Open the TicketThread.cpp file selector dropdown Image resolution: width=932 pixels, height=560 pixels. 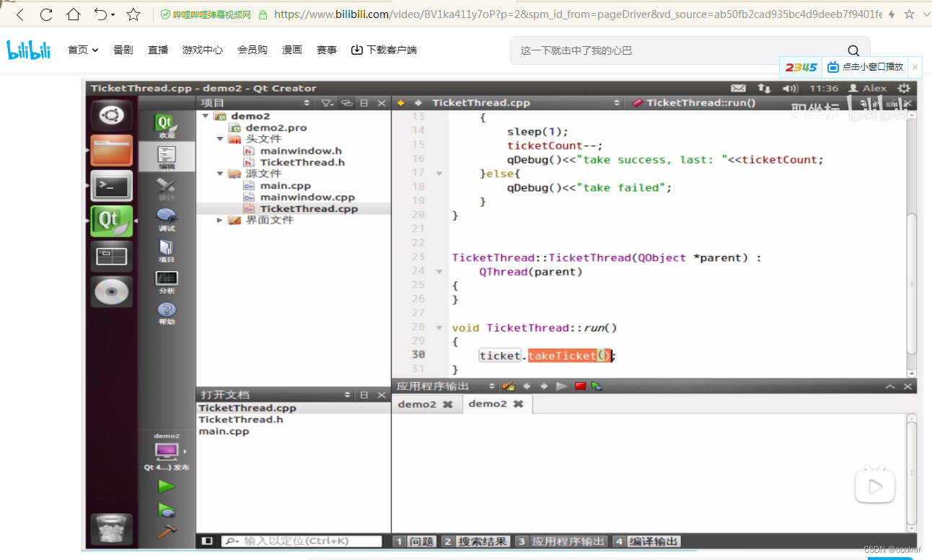click(617, 103)
